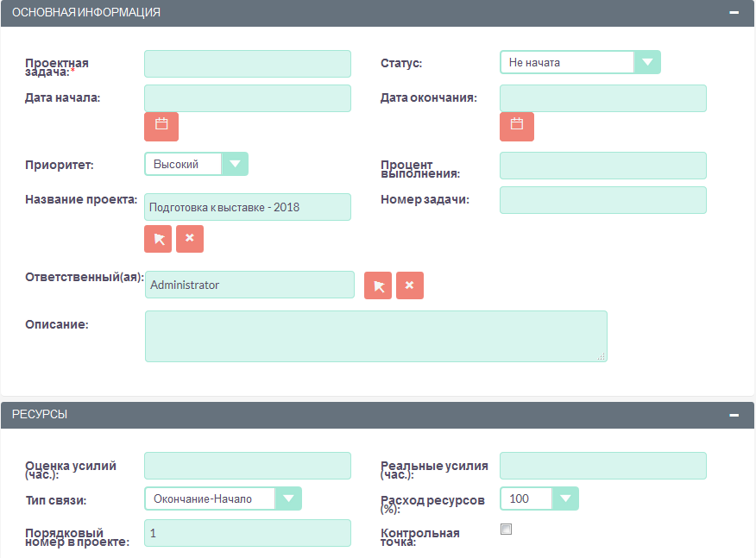Collapse the Основная информация panel

pos(734,13)
